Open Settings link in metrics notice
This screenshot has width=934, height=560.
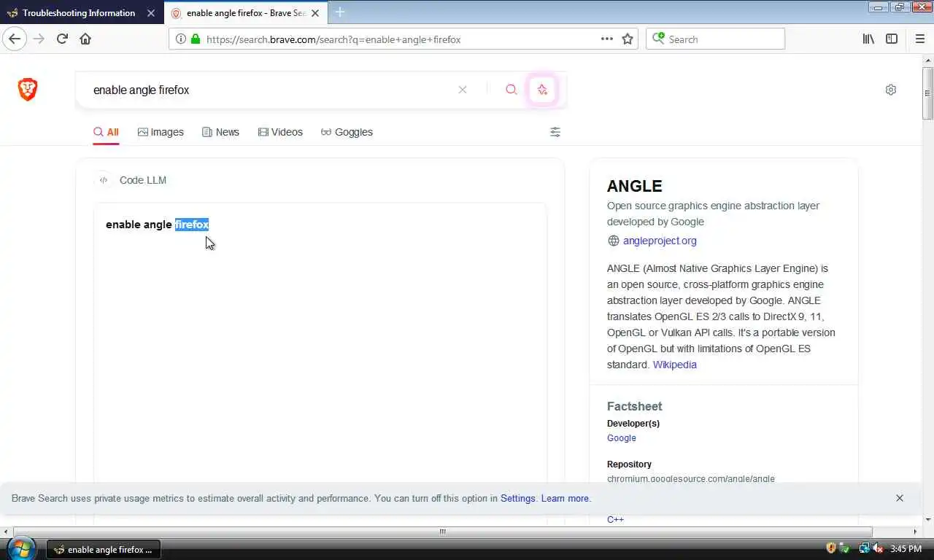518,499
